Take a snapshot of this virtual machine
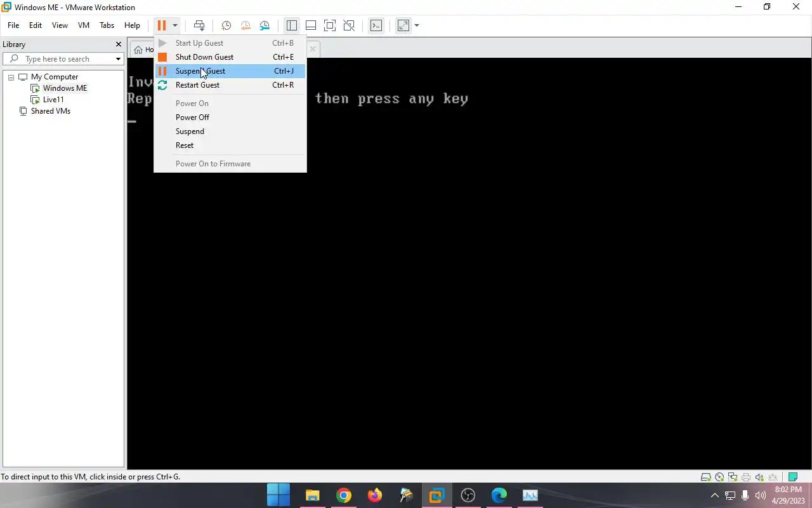The width and height of the screenshot is (812, 508). 226,25
